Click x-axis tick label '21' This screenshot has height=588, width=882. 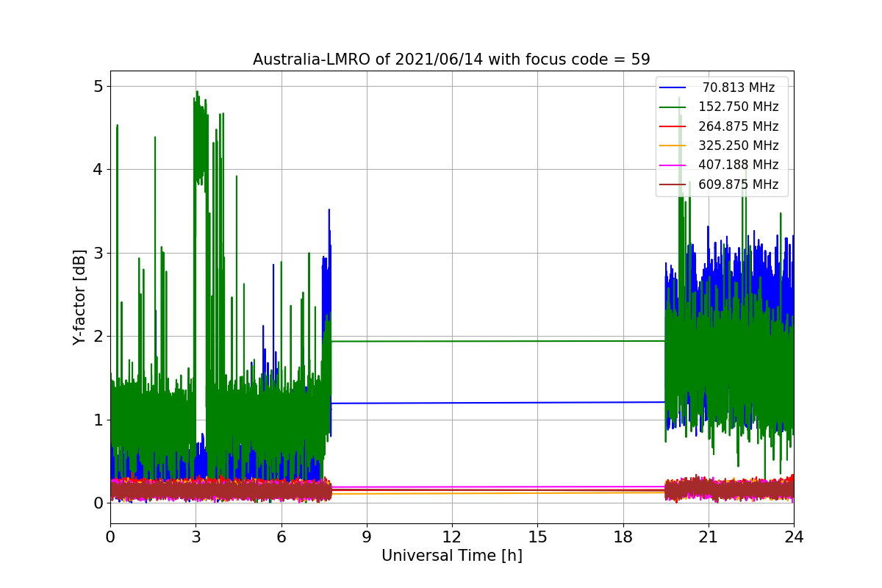click(708, 537)
